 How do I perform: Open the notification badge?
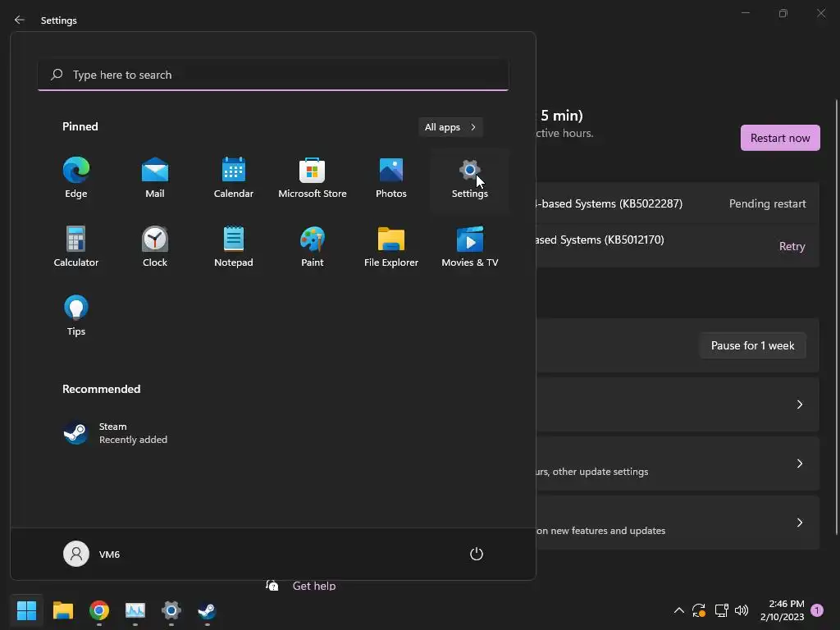click(817, 610)
